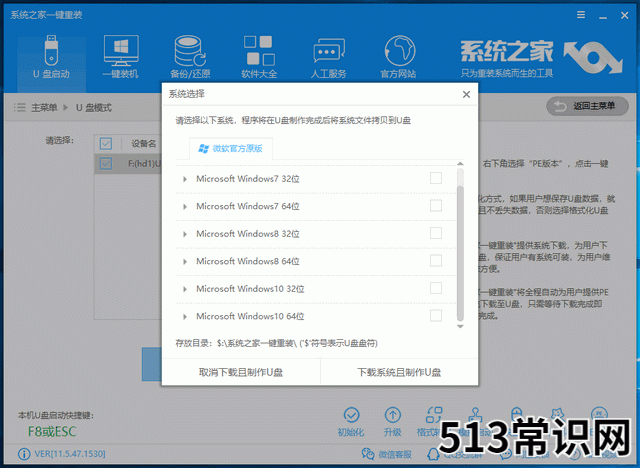Open the 一键装机 section
Screen dimensions: 640x468
121,57
